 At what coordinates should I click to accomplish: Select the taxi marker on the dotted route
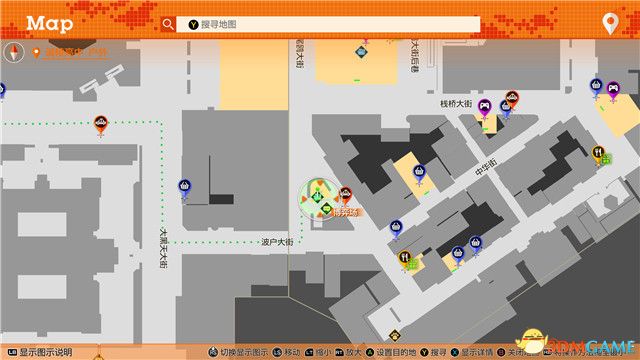pyautogui.click(x=100, y=124)
